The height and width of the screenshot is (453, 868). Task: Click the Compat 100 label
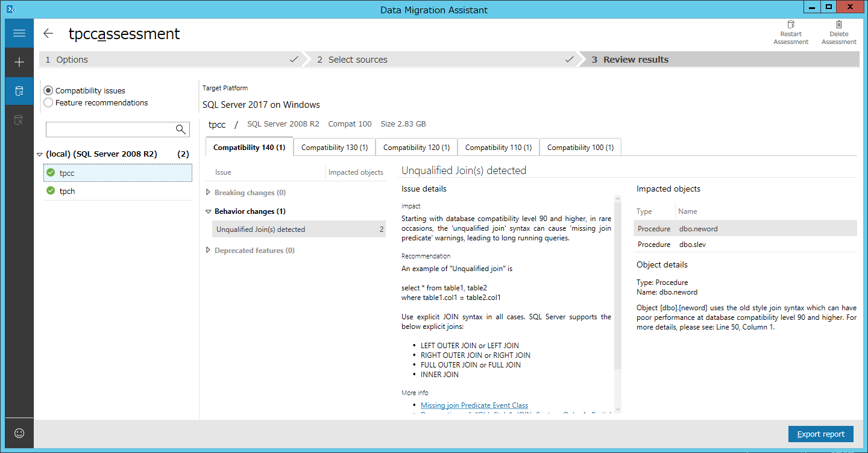click(x=350, y=124)
